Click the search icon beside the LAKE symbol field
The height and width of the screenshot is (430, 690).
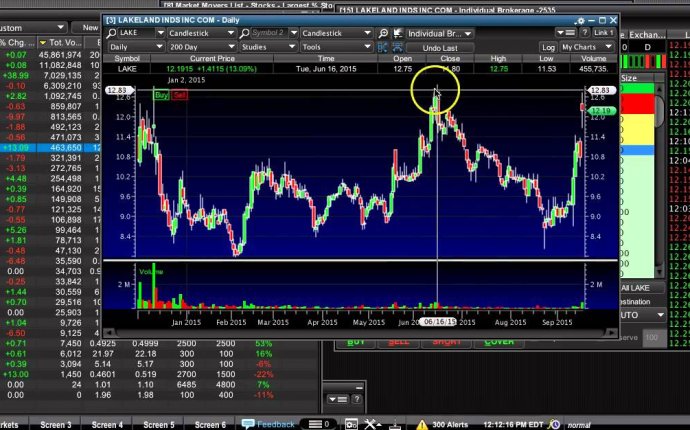(x=111, y=33)
